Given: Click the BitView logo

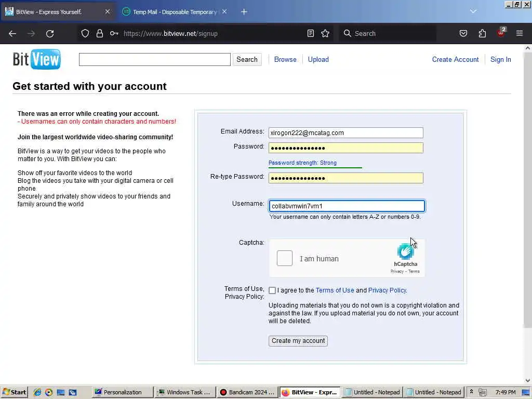Looking at the screenshot, I should pos(37,59).
